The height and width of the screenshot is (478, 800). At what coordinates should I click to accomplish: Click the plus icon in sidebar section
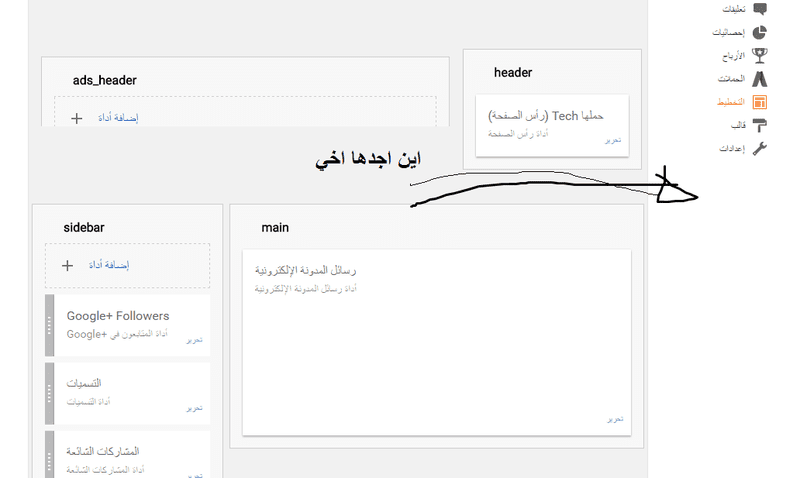point(67,265)
